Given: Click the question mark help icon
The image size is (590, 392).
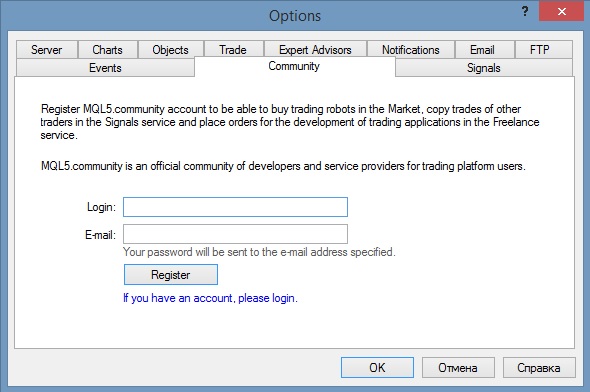Looking at the screenshot, I should (x=525, y=11).
